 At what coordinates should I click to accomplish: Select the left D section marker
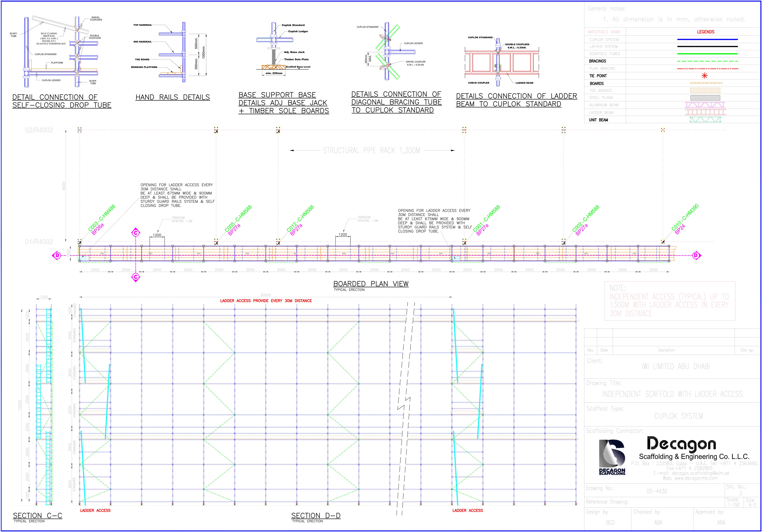coord(57,256)
